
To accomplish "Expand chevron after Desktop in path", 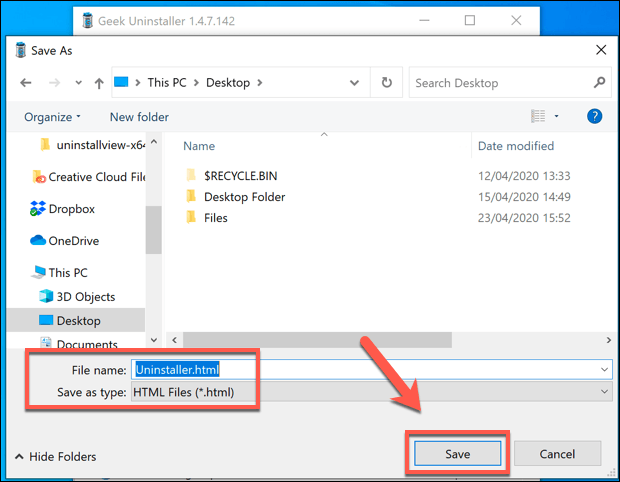I will coord(260,83).
